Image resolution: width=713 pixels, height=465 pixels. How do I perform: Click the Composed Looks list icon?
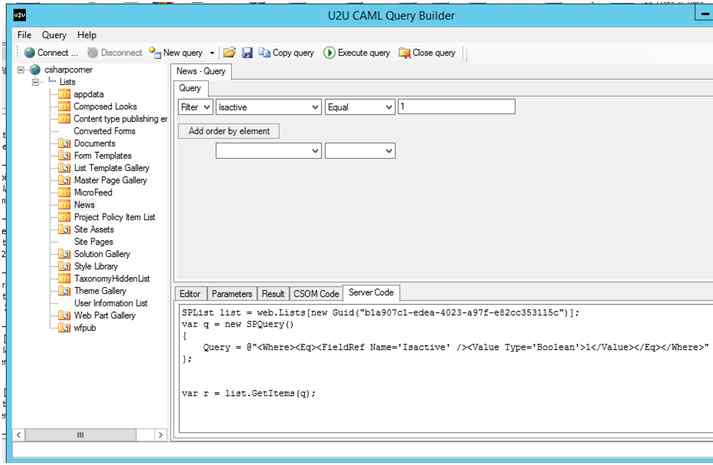[64, 106]
